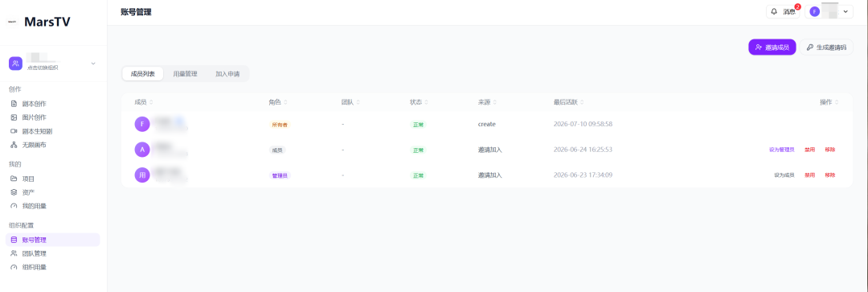The image size is (868, 292).
Task: Click the notification bell icon
Action: pos(774,11)
